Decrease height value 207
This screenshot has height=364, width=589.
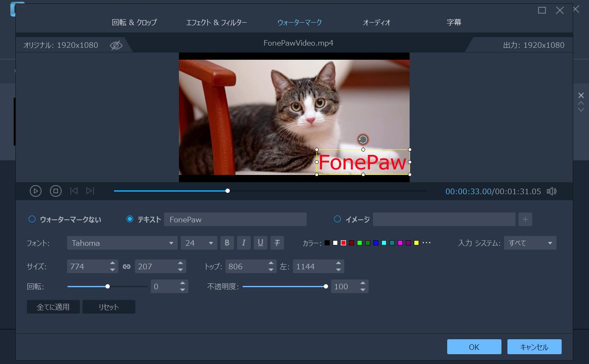[x=180, y=270]
